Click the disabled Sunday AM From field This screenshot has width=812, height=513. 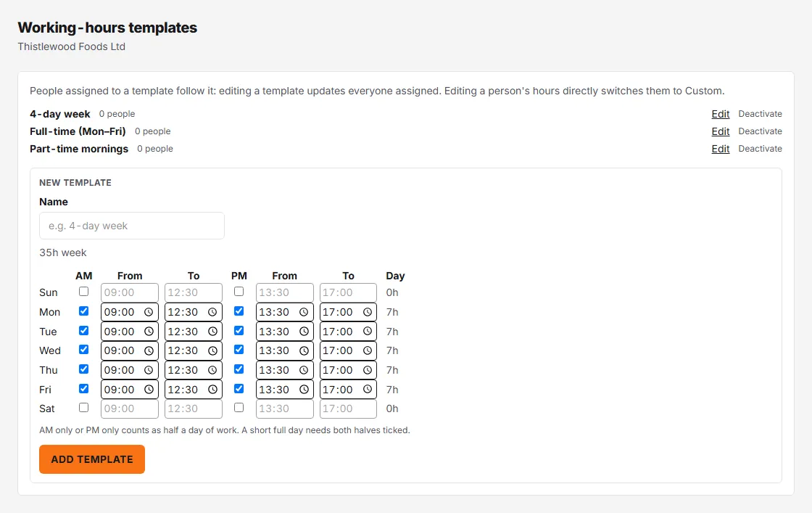point(130,292)
